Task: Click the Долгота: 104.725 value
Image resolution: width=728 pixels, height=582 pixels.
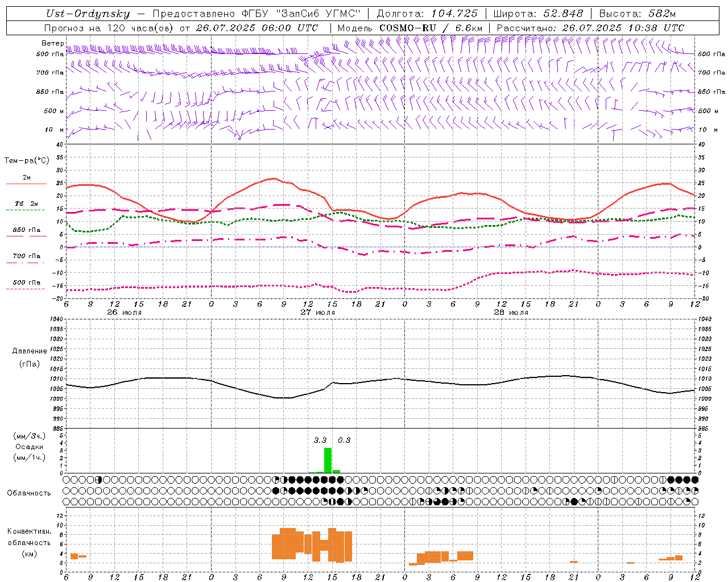Action: click(427, 14)
